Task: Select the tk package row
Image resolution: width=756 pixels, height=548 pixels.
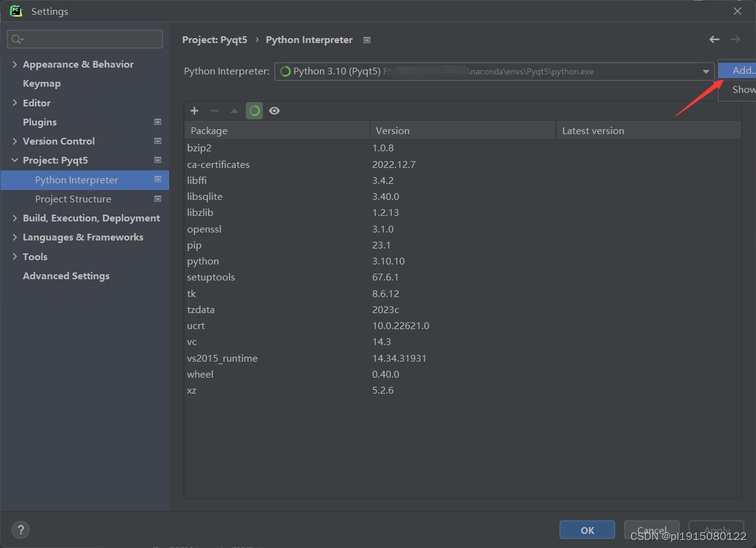Action: click(x=463, y=293)
